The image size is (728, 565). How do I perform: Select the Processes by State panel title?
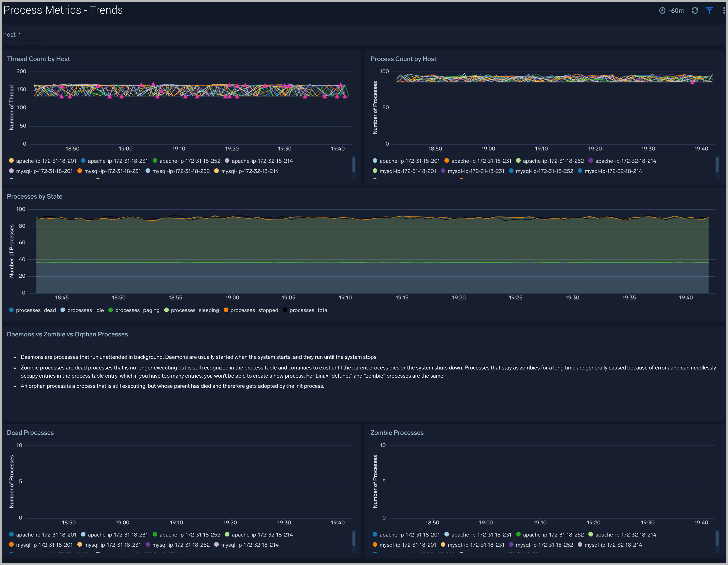pos(35,196)
